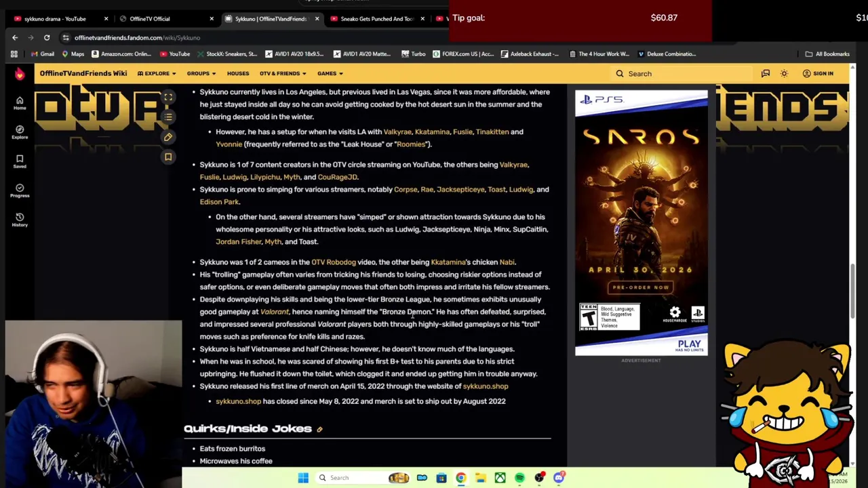The width and height of the screenshot is (868, 488).
Task: Open the HOUSES menu item
Action: click(238, 73)
